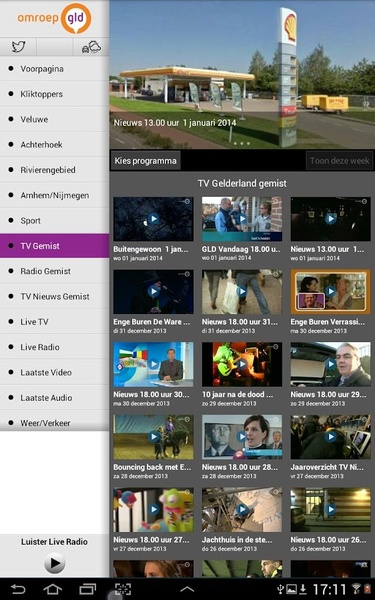375x600 pixels.
Task: Tap the picture notification icon in status bar
Action: click(x=291, y=589)
